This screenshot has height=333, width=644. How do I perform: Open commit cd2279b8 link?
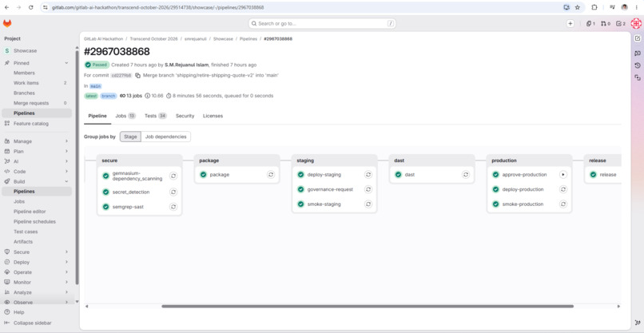pos(121,76)
